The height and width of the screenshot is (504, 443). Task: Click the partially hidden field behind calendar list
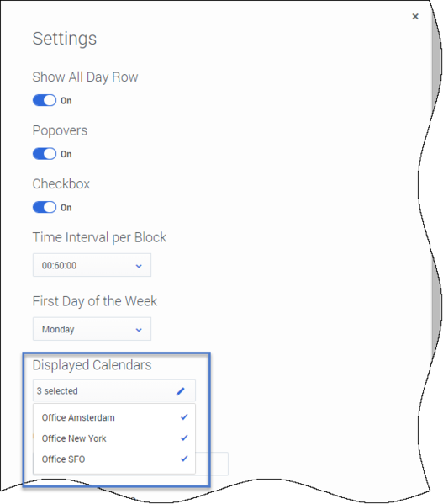click(212, 464)
